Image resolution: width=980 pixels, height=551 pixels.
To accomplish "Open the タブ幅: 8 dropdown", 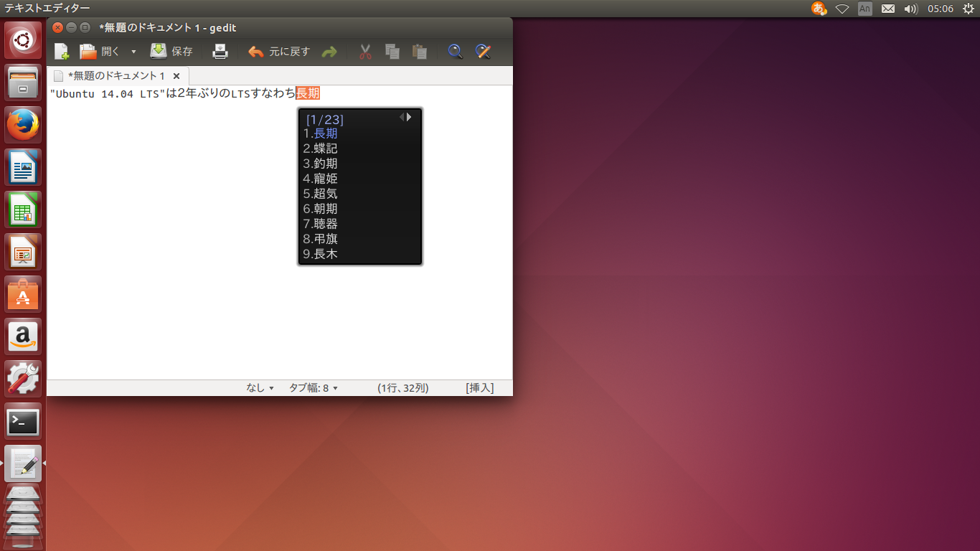I will pos(313,388).
